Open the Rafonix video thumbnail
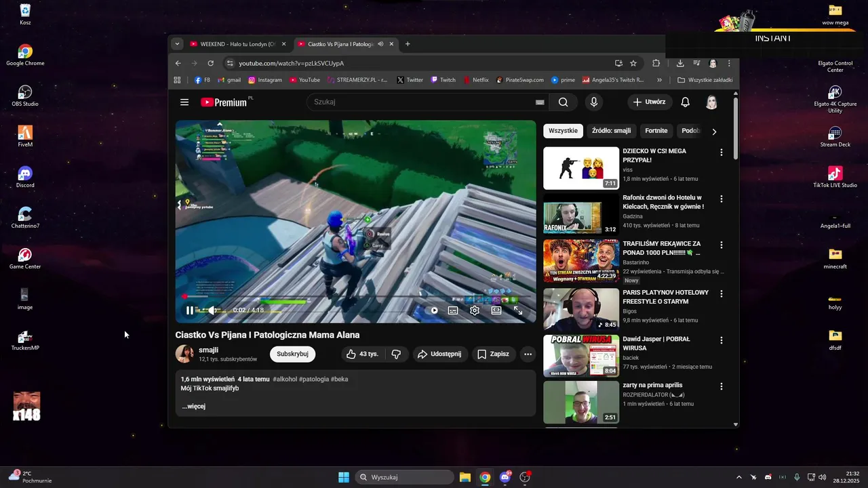868x488 pixels. click(x=581, y=214)
